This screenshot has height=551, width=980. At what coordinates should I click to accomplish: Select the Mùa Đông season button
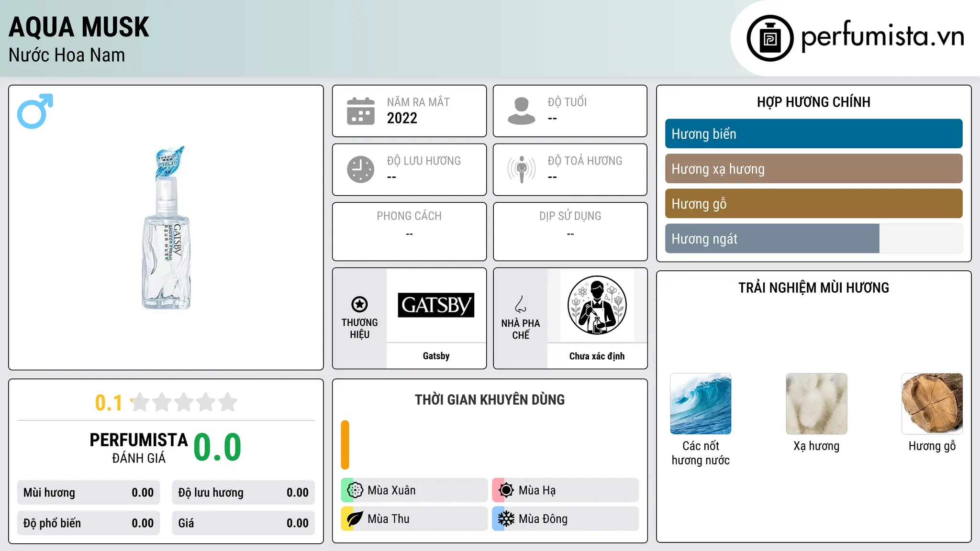point(566,519)
